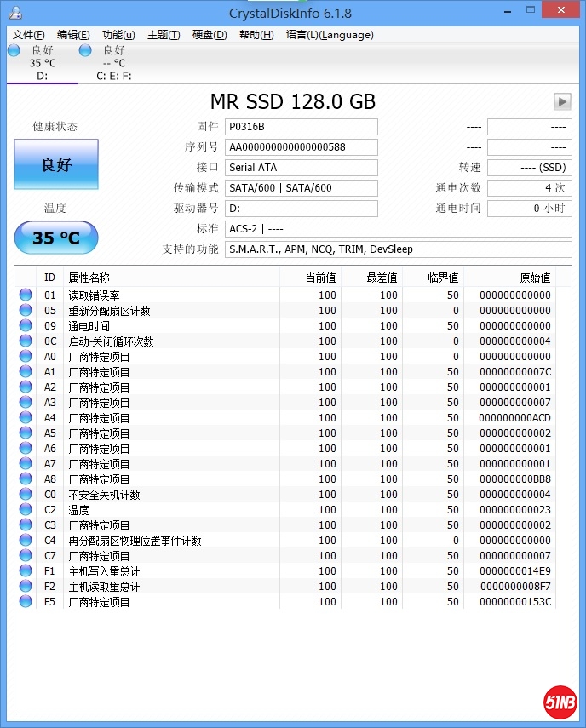Screen dimensions: 586x728
Task: Open the 主题(T) menu
Action: click(164, 35)
